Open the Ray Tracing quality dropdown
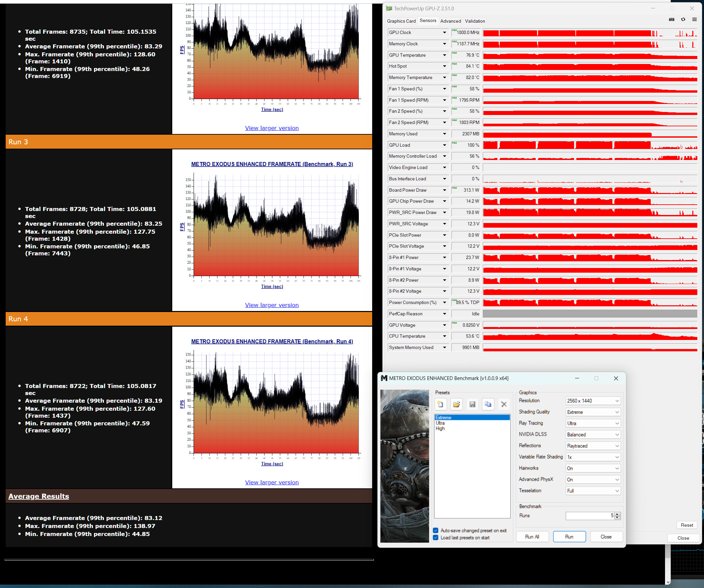The height and width of the screenshot is (588, 704). pos(593,423)
